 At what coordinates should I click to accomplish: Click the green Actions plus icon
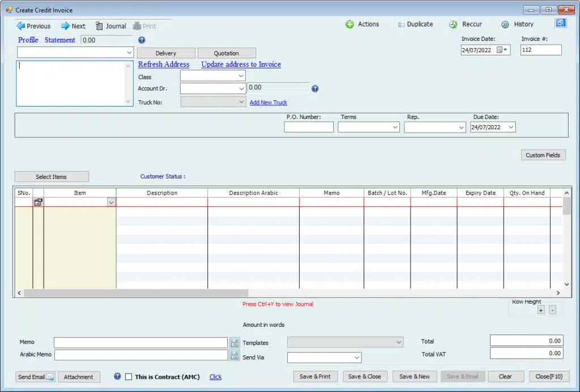tap(350, 24)
